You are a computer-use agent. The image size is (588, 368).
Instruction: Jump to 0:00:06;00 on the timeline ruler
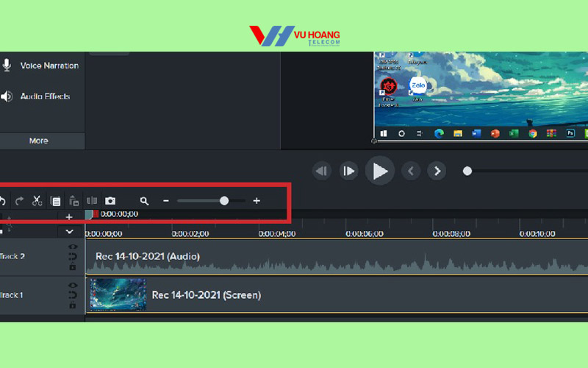(x=365, y=234)
